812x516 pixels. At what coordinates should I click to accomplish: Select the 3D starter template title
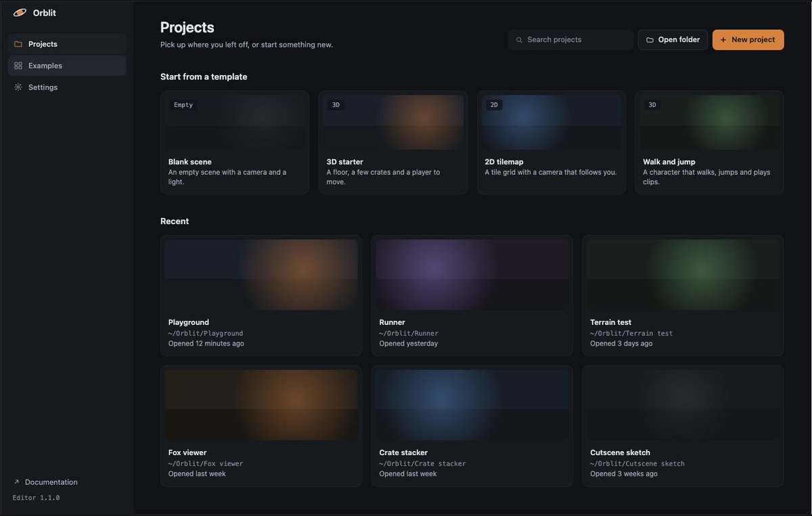pyautogui.click(x=345, y=162)
